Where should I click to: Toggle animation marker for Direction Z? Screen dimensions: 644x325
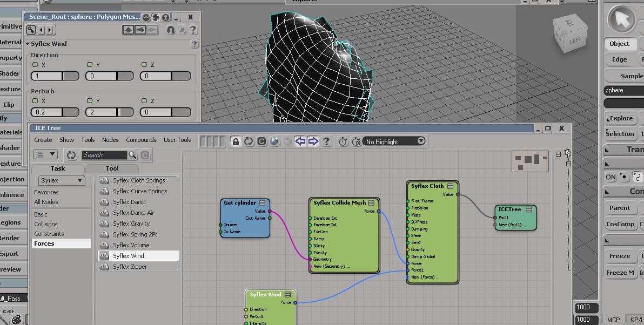pos(144,65)
